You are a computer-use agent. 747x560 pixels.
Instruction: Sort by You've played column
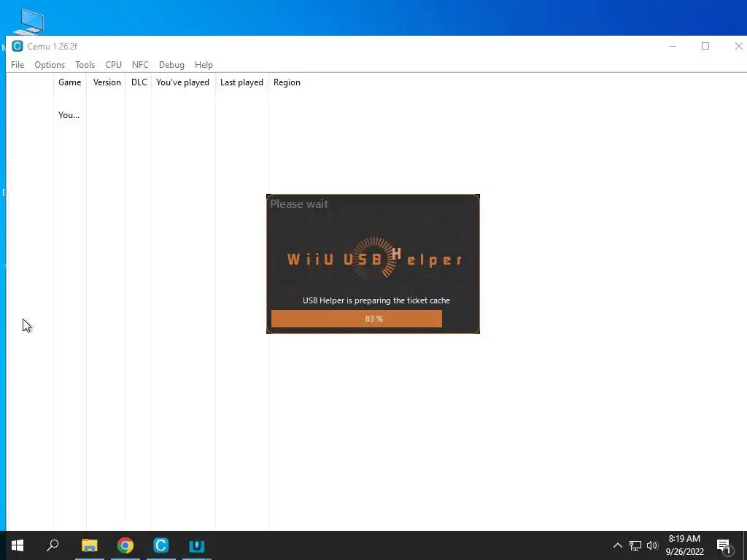183,82
